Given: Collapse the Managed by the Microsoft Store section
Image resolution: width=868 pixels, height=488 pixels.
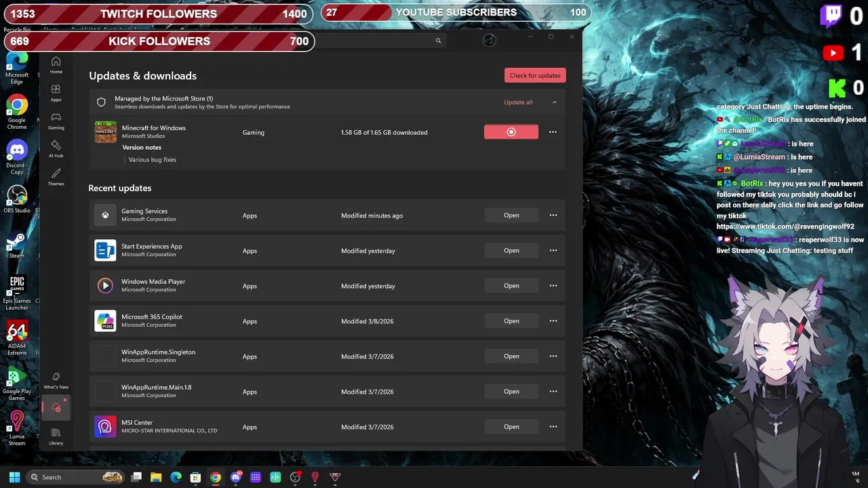Looking at the screenshot, I should pos(554,102).
